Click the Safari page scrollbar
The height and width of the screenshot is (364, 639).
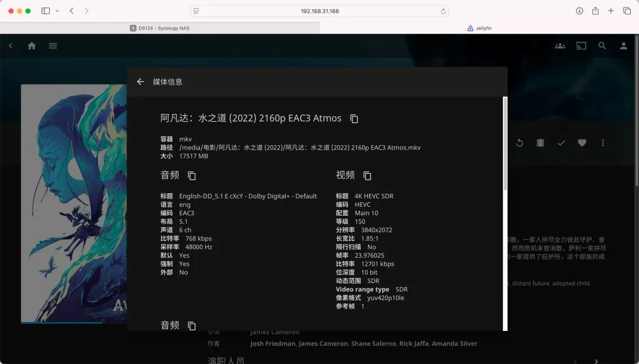[637, 110]
